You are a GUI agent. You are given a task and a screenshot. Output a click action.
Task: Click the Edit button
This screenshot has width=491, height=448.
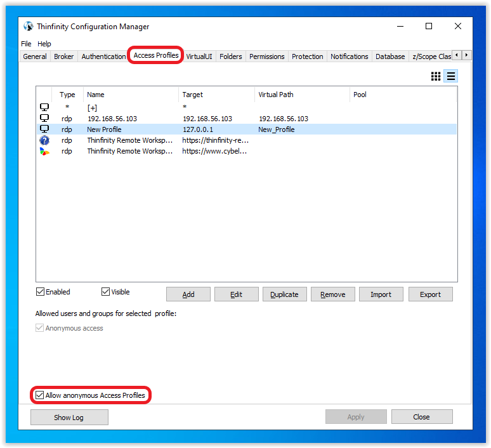coord(237,294)
